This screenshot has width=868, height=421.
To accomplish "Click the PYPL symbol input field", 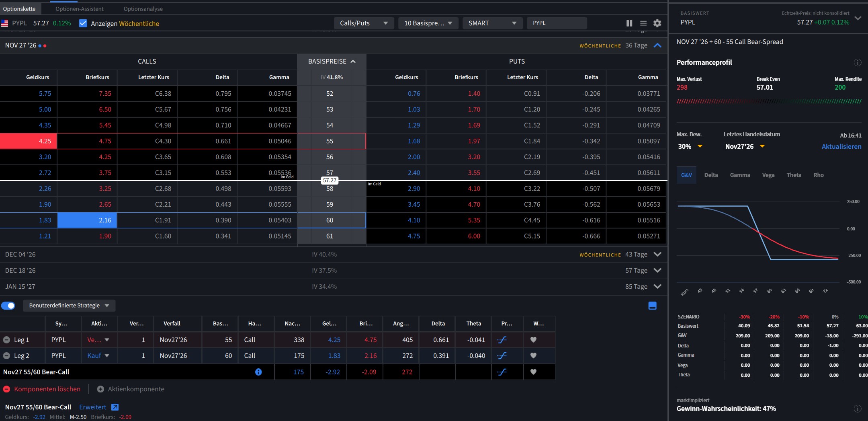I will coord(557,23).
